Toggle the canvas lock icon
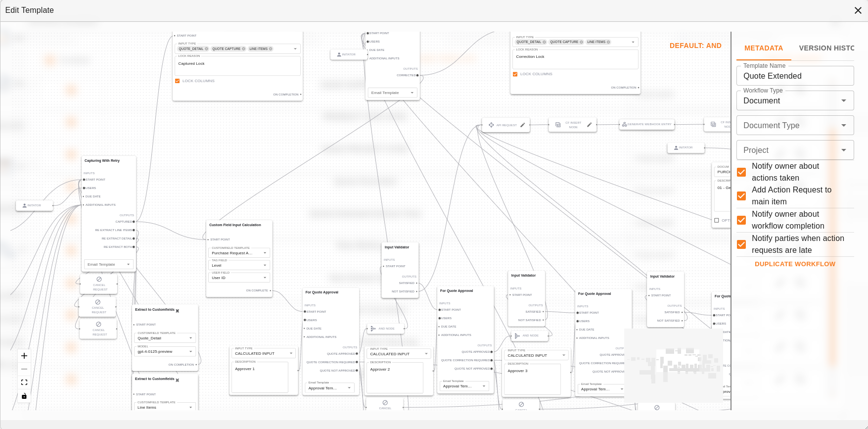 point(24,396)
